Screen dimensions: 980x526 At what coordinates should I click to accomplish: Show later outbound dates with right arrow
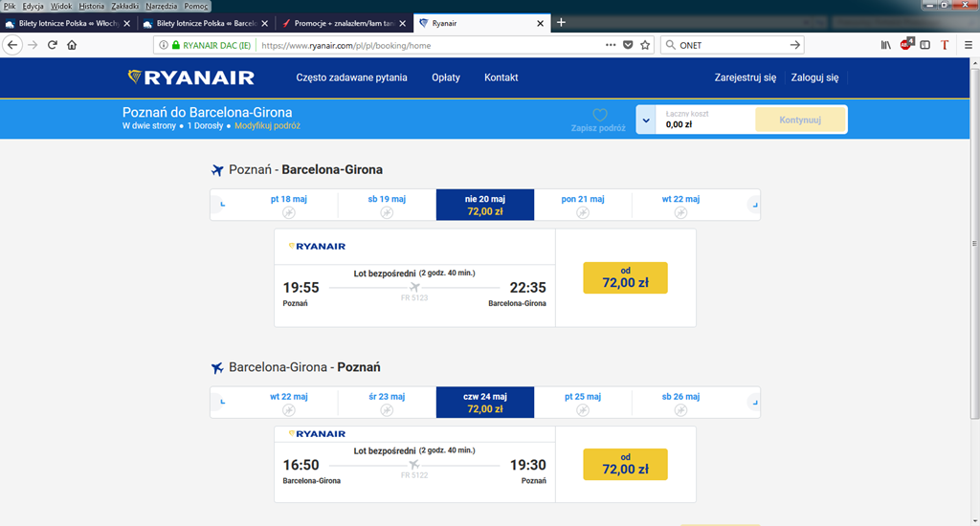[x=754, y=205]
